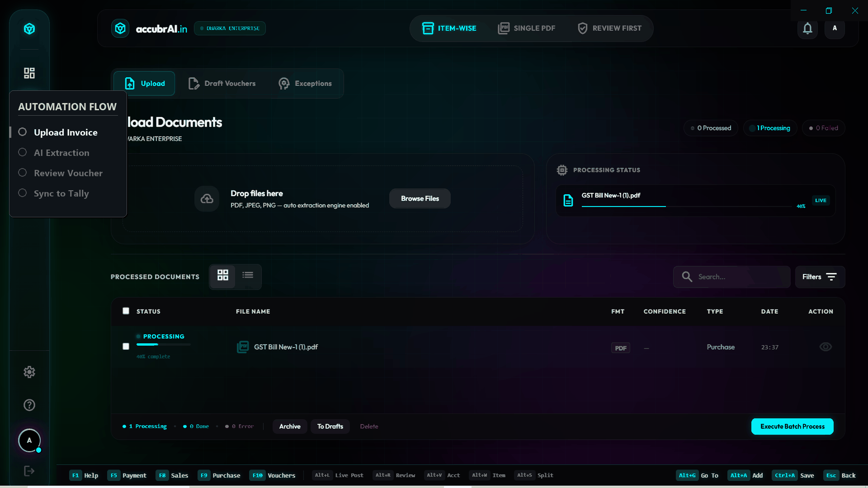Click F8 Sales shortcut

172,475
